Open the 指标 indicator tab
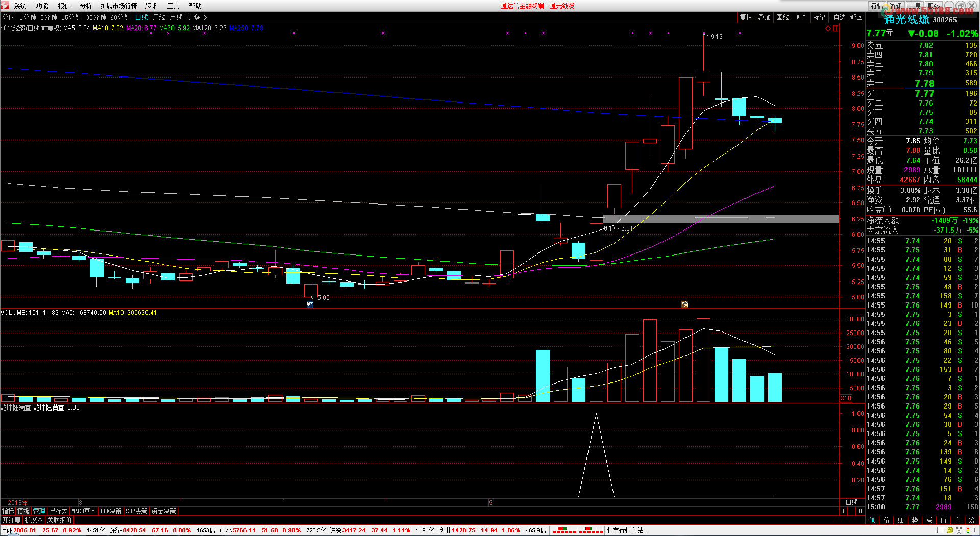This screenshot has height=536, width=980. (x=8, y=511)
